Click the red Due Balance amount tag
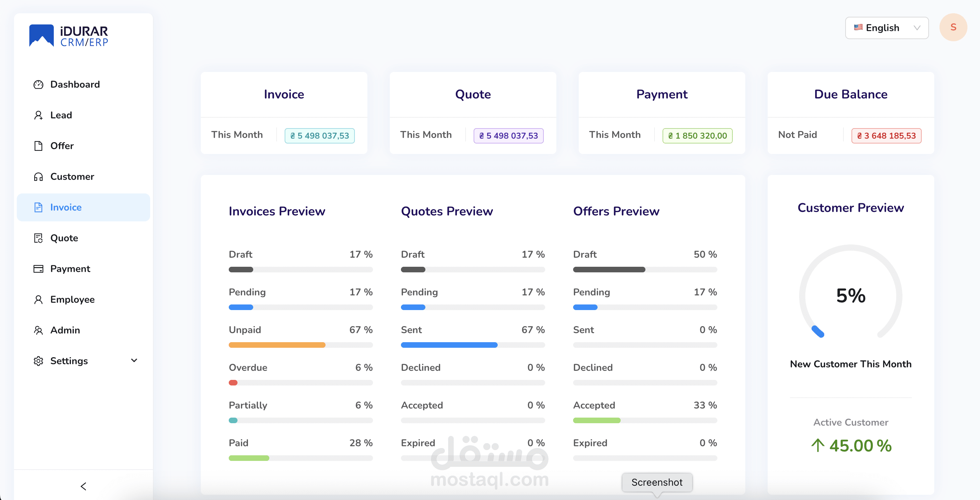This screenshot has height=500, width=980. 886,136
